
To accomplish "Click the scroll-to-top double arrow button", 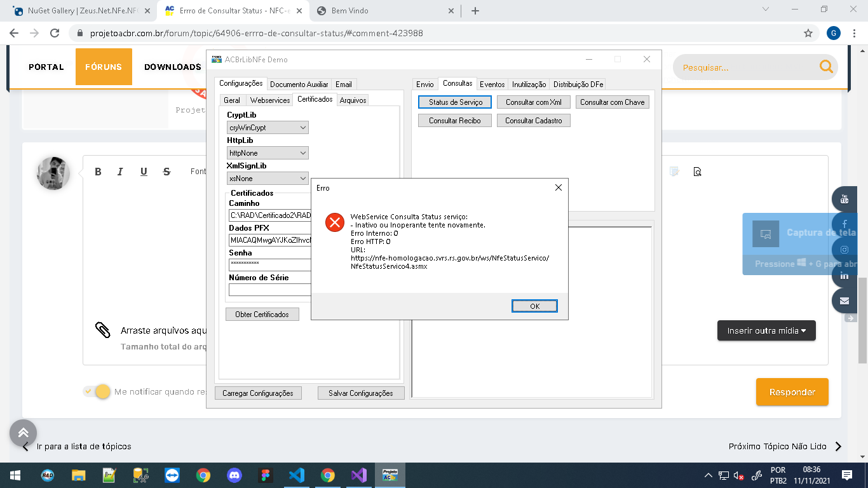I will [x=23, y=433].
